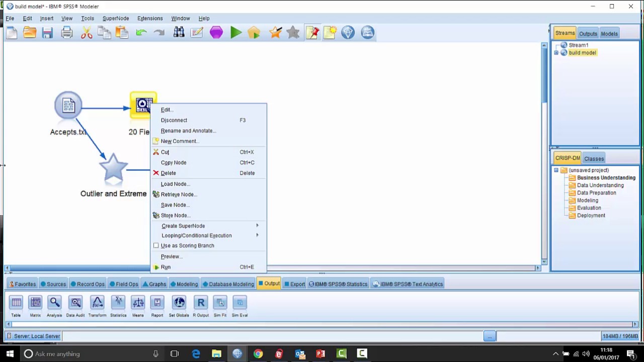Open Chrome from the Windows taskbar

click(x=258, y=354)
